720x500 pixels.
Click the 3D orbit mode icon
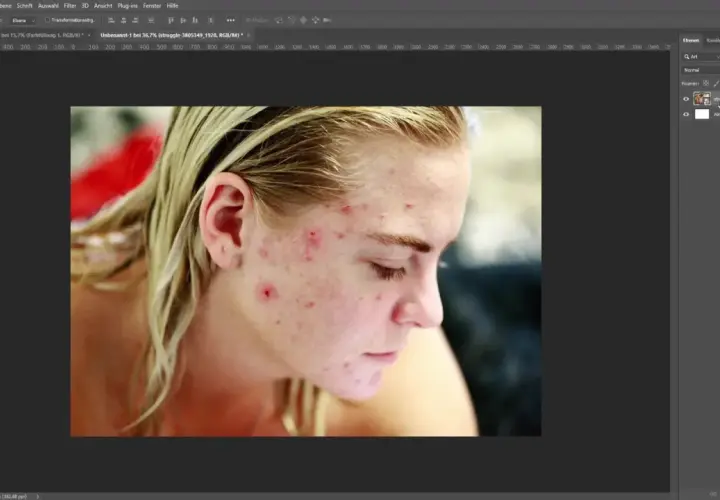pos(279,20)
